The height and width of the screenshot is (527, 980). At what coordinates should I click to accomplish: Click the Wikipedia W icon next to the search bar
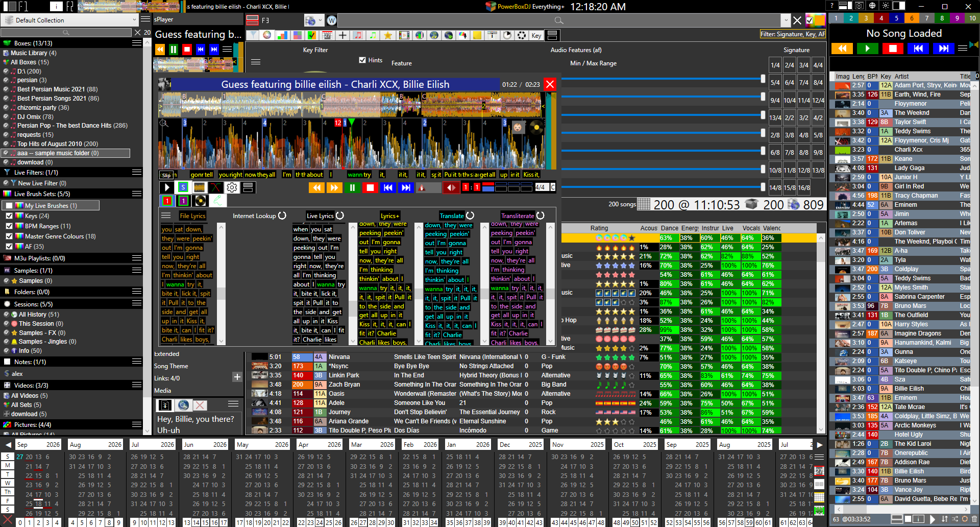click(x=332, y=20)
